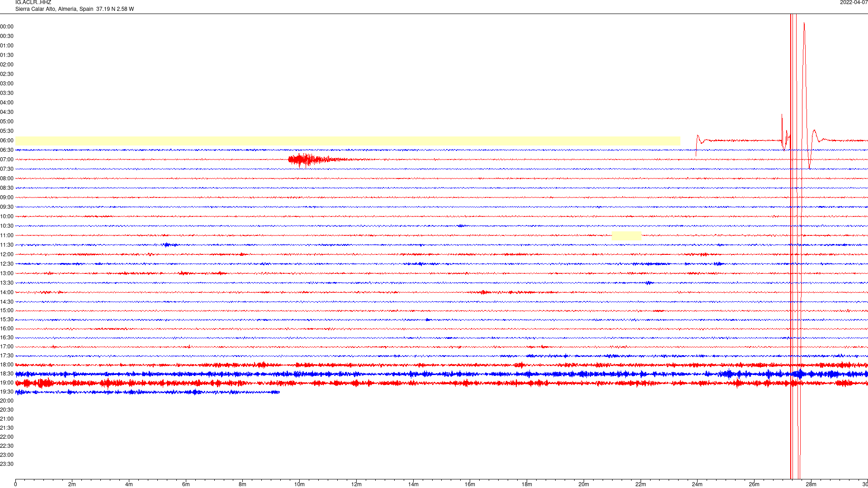This screenshot has height=488, width=868.
Task: Select the 19:30 time row label
Action: [x=7, y=392]
